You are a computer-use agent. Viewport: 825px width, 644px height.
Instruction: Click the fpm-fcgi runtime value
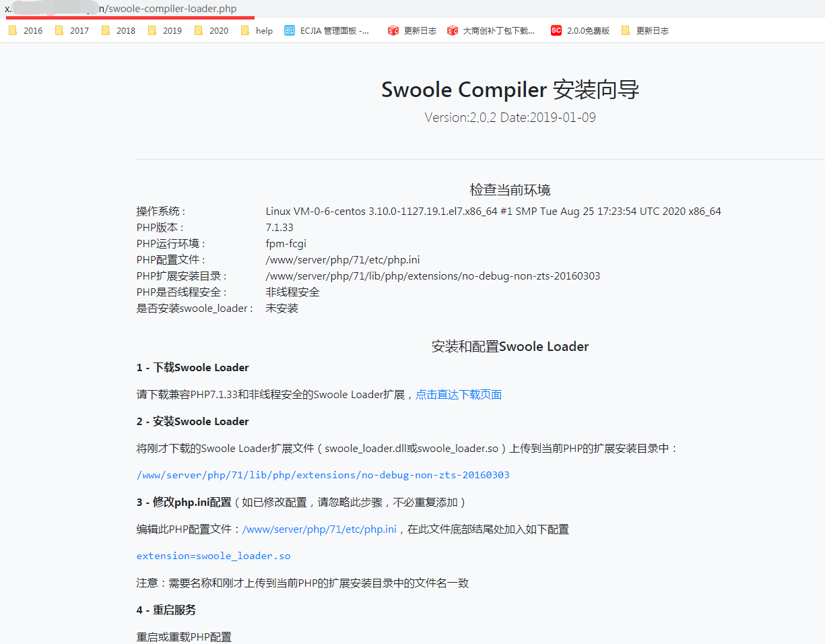pyautogui.click(x=286, y=244)
